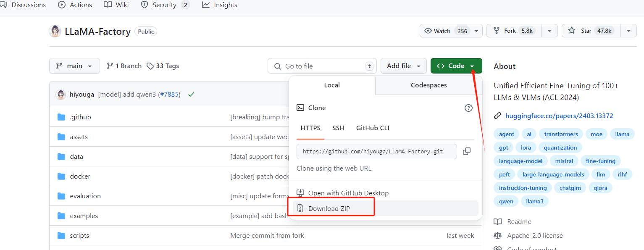
Task: Open the Discussions tab
Action: point(24,5)
